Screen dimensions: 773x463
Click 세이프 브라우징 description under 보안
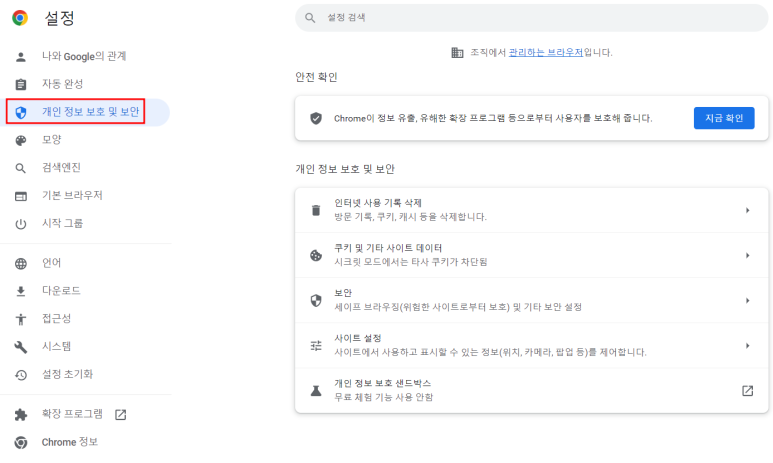pyautogui.click(x=458, y=307)
